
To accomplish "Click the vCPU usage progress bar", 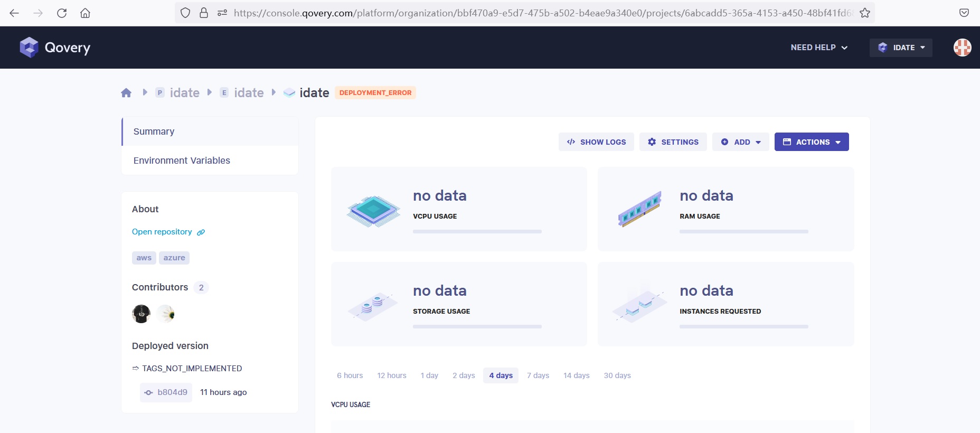I will [477, 231].
